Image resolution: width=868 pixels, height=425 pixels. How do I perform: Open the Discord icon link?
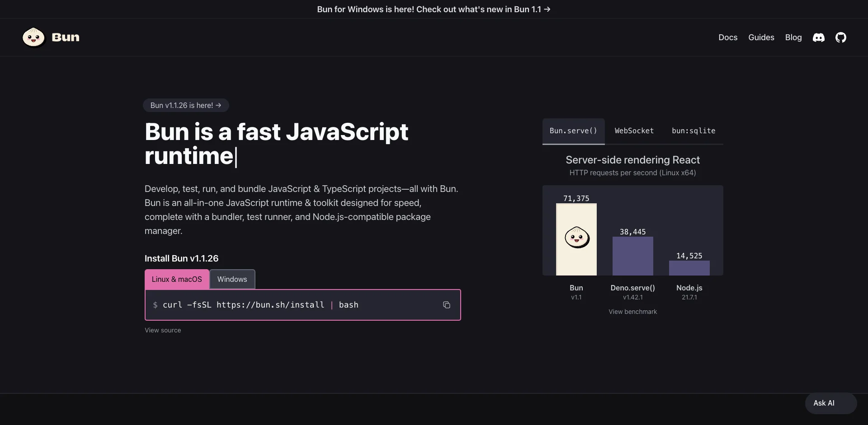click(x=819, y=37)
